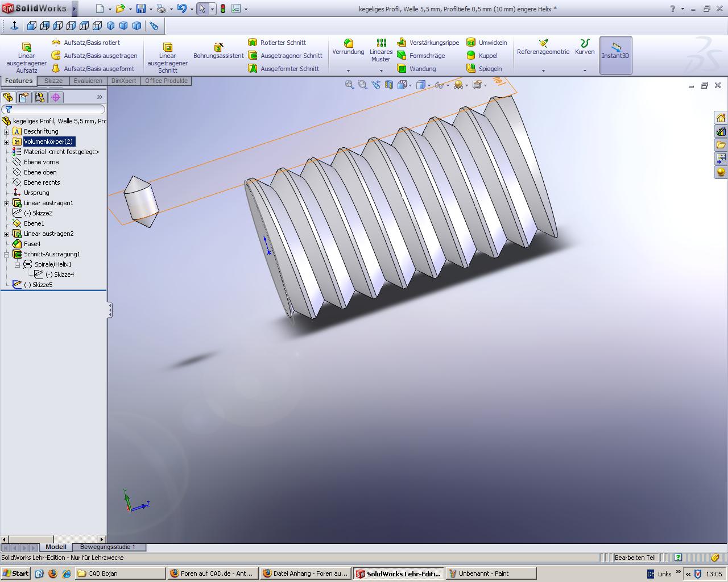This screenshot has height=582, width=728.
Task: Open the Verstärkungsrippe rib tool
Action: [x=428, y=43]
